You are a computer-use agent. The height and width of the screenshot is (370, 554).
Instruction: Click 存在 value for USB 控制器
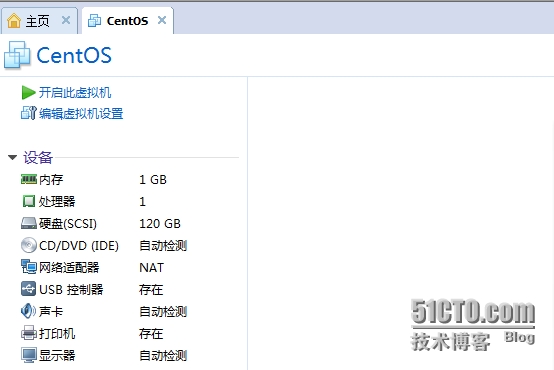(x=151, y=290)
